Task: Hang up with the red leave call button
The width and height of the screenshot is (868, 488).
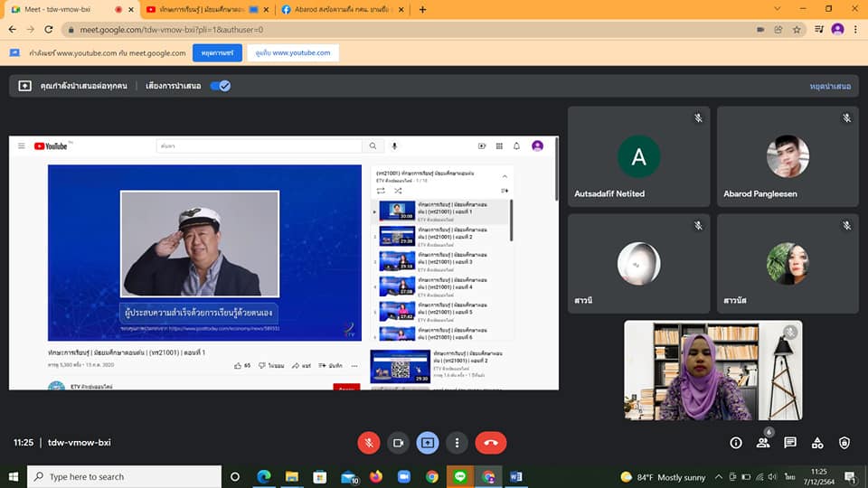Action: pyautogui.click(x=490, y=443)
